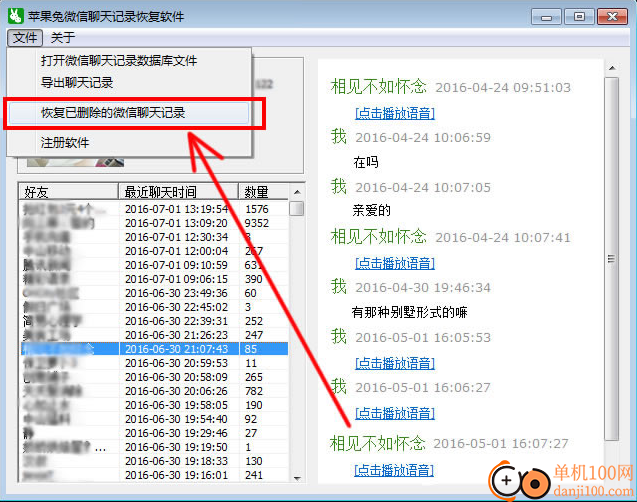Click the message text 在吗

click(366, 162)
